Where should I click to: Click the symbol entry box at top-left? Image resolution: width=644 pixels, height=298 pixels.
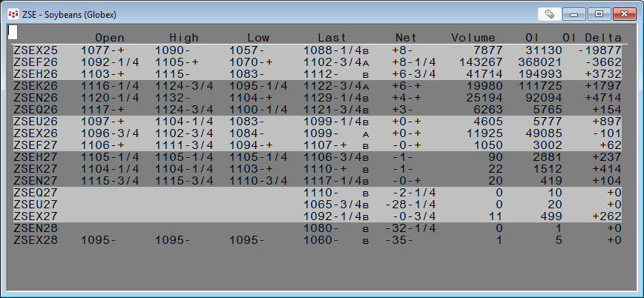[x=13, y=31]
